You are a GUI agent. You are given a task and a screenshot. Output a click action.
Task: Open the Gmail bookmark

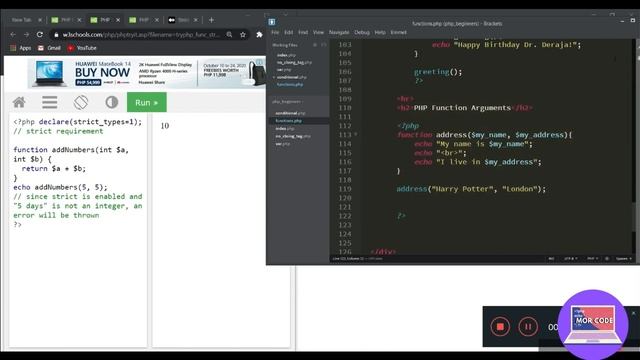49,48
